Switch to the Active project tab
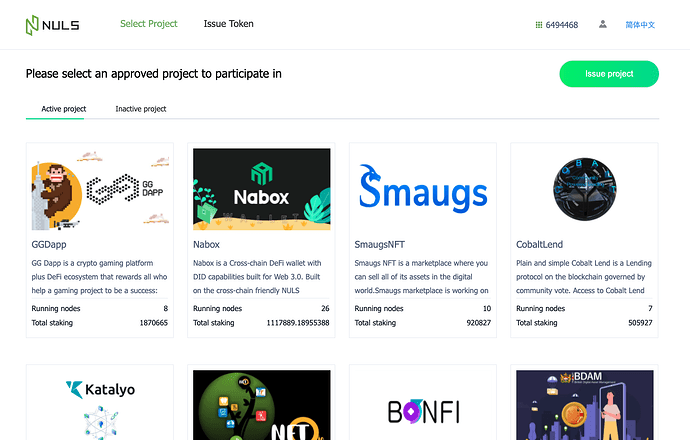The width and height of the screenshot is (690, 440). click(63, 108)
